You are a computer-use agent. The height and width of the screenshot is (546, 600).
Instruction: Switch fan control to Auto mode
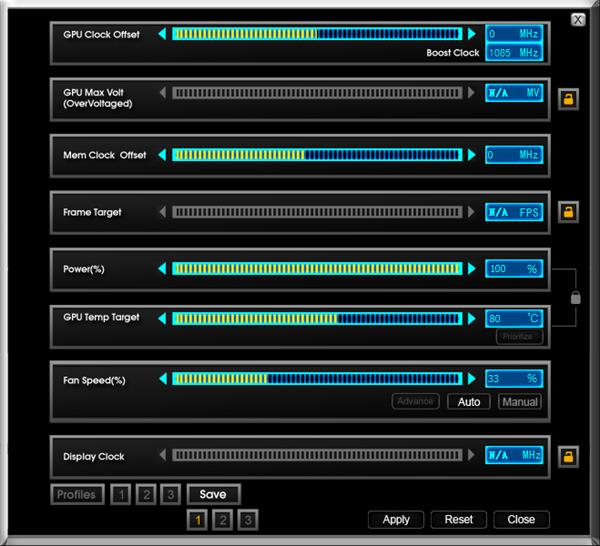tap(469, 402)
